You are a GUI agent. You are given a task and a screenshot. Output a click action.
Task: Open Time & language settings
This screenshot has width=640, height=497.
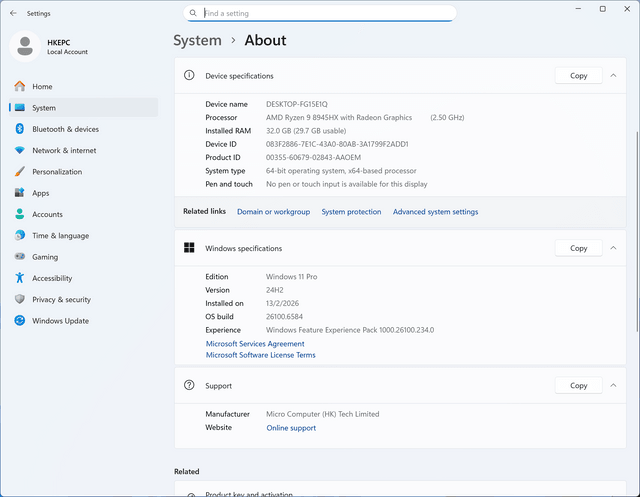click(x=84, y=235)
